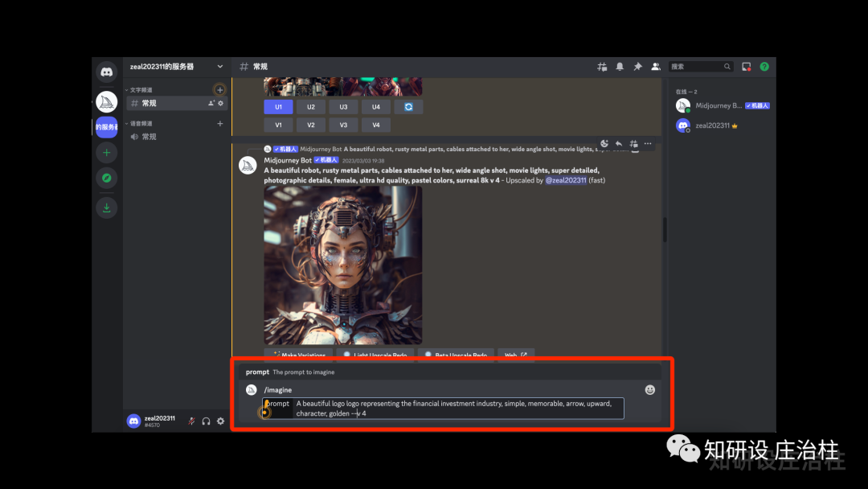This screenshot has height=489, width=868.
Task: Click the U4 upscale button
Action: click(376, 107)
